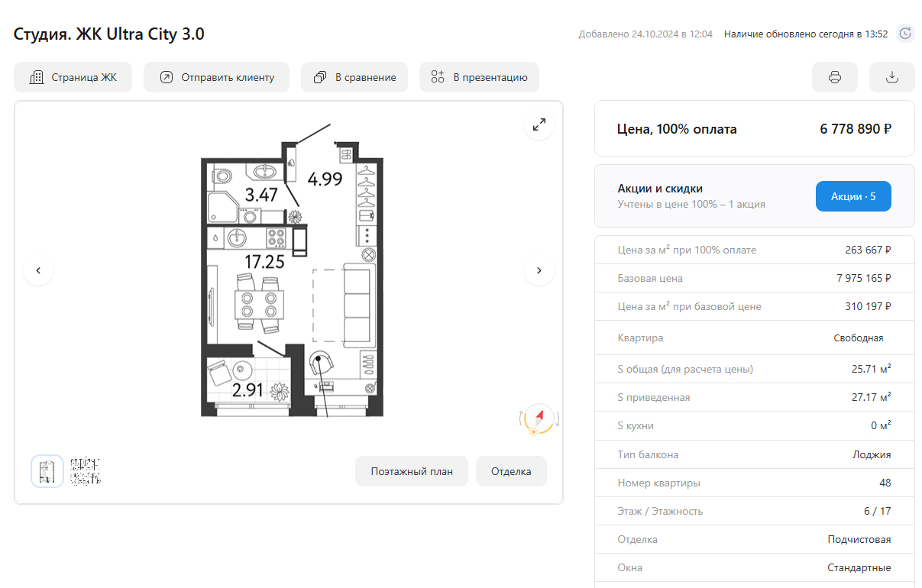Click the reduced area 27.17 м²
922x588 pixels.
(x=872, y=397)
